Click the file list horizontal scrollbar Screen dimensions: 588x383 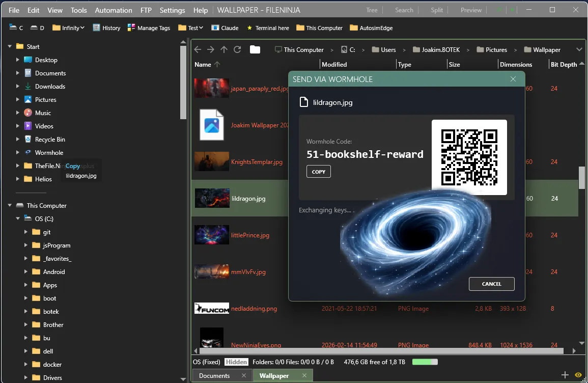coord(381,351)
